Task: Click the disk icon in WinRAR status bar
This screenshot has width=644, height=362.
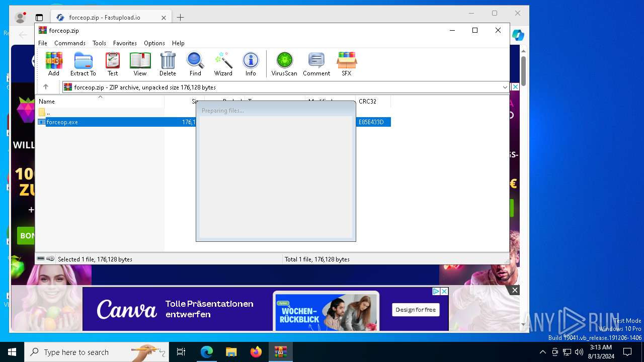Action: [41, 259]
